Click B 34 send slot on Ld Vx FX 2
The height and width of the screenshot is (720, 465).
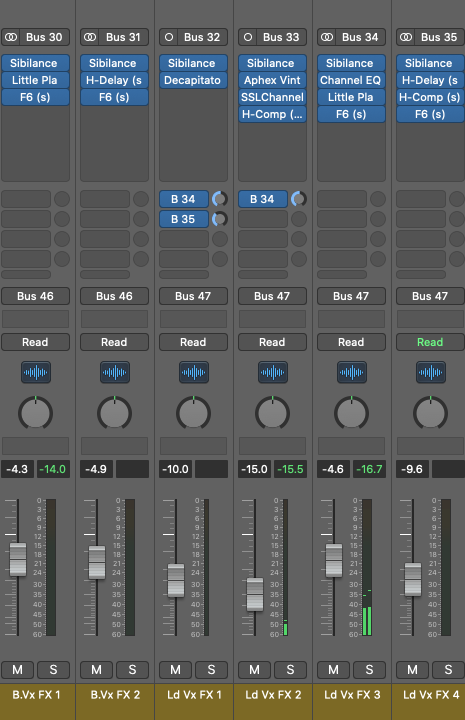pos(263,199)
